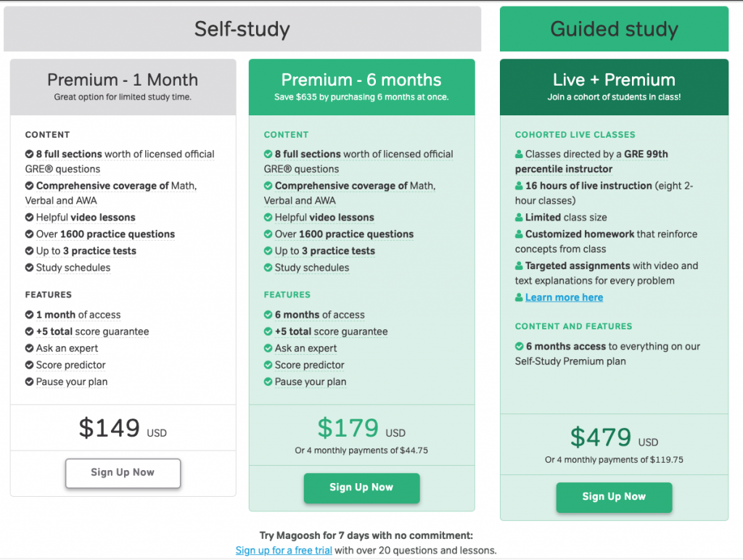Click the Live + Premium plan header

click(614, 87)
